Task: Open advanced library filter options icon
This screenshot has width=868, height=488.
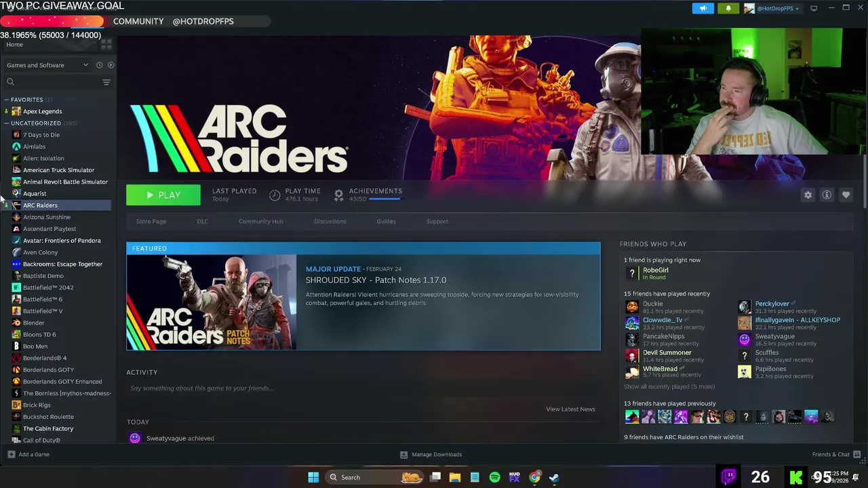Action: click(106, 82)
